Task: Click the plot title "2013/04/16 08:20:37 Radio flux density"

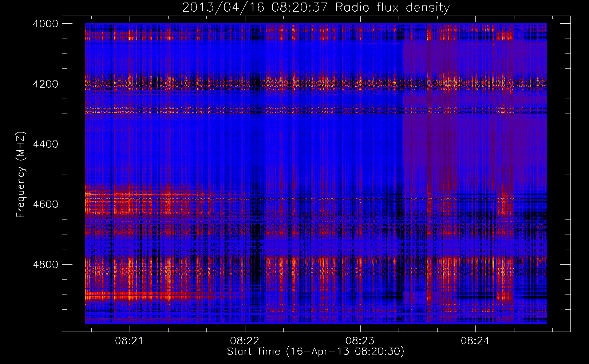Action: [x=316, y=8]
